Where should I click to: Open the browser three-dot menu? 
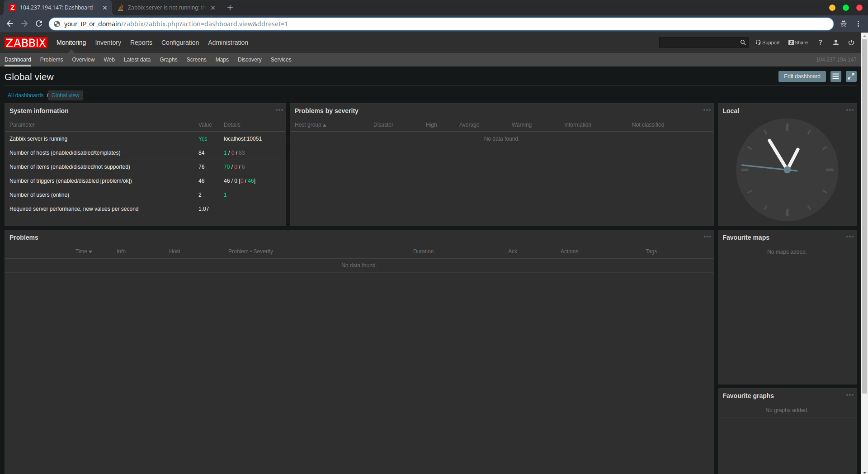(x=859, y=24)
